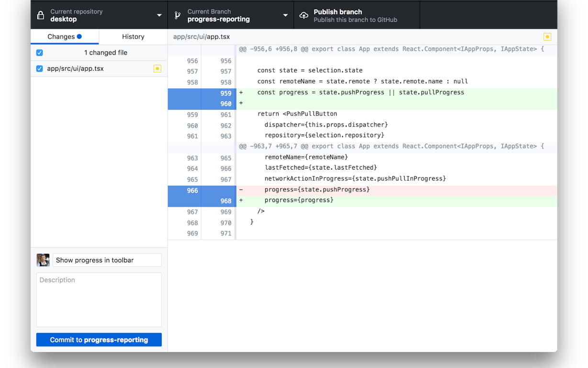Click the avatar beside the summary field
Viewport: 588px width, 368px height.
[43, 260]
